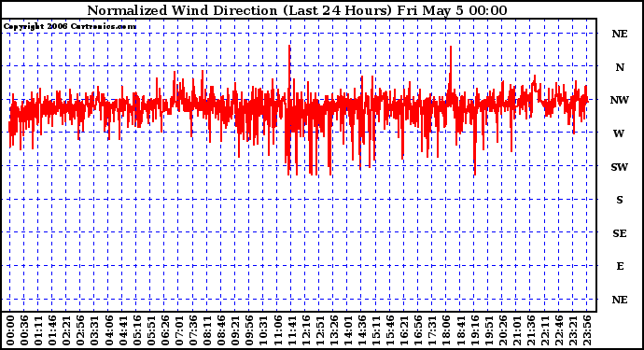Click the time label '15:11'
This screenshot has height=350, width=644.
pyautogui.click(x=375, y=330)
